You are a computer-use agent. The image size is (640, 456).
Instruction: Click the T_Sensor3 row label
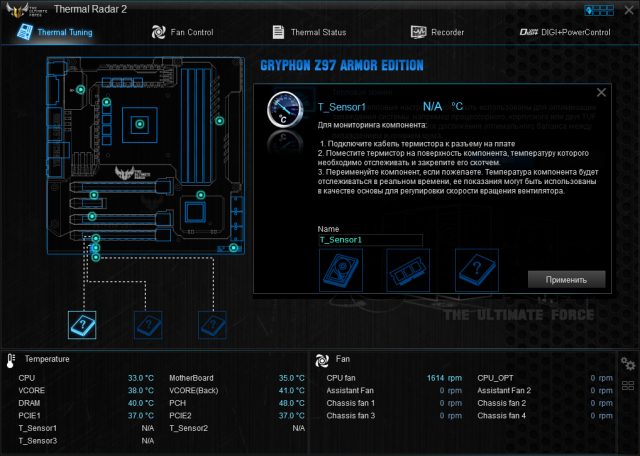pos(38,441)
